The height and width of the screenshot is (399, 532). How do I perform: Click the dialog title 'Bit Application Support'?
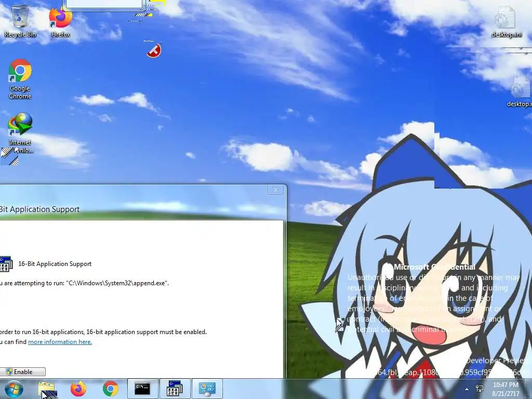(39, 209)
